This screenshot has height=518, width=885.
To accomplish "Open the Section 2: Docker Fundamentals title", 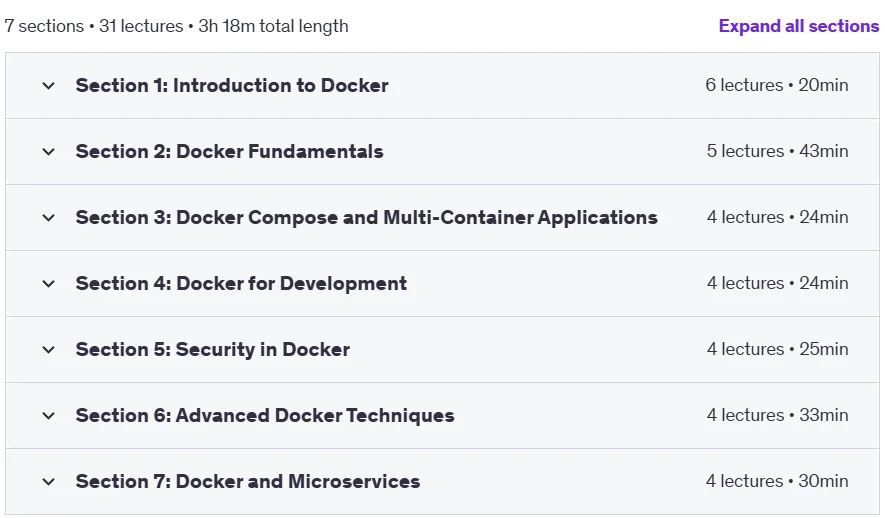I will (x=230, y=151).
